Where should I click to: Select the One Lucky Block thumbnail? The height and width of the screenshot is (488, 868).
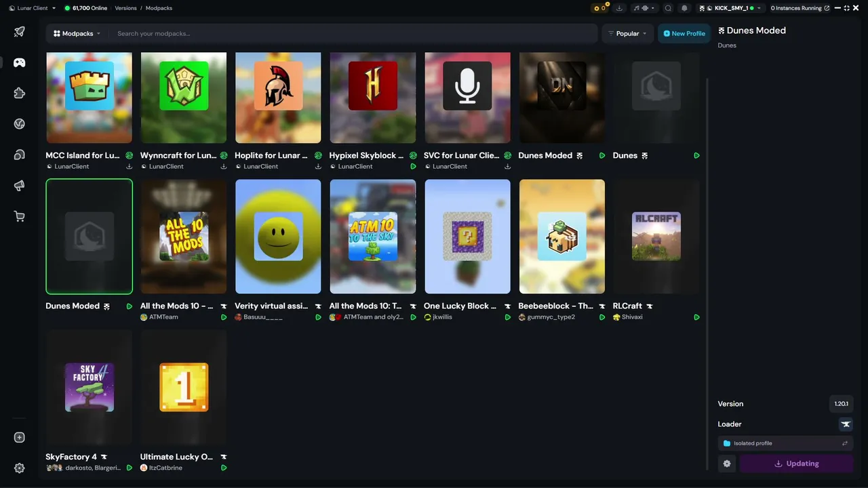click(x=467, y=237)
